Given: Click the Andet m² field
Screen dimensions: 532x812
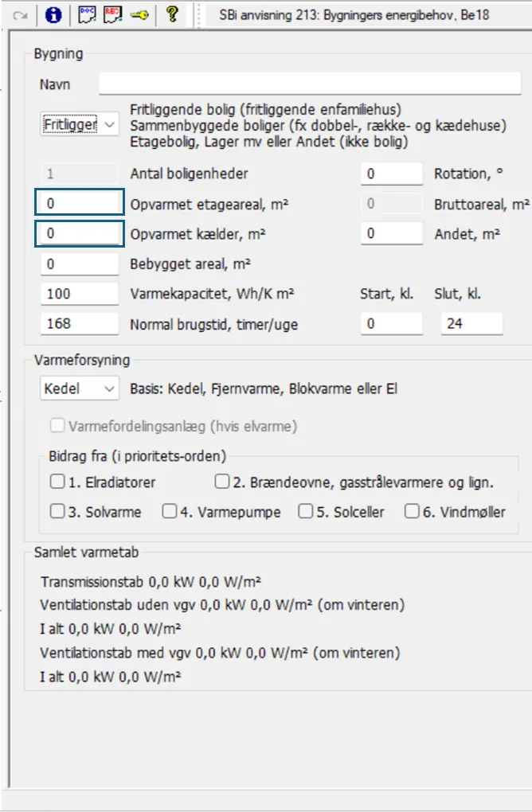Looking at the screenshot, I should (392, 233).
